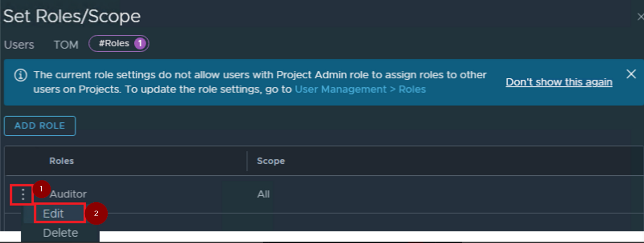This screenshot has width=644, height=243.
Task: Follow the User Management > Roles link
Action: (360, 89)
